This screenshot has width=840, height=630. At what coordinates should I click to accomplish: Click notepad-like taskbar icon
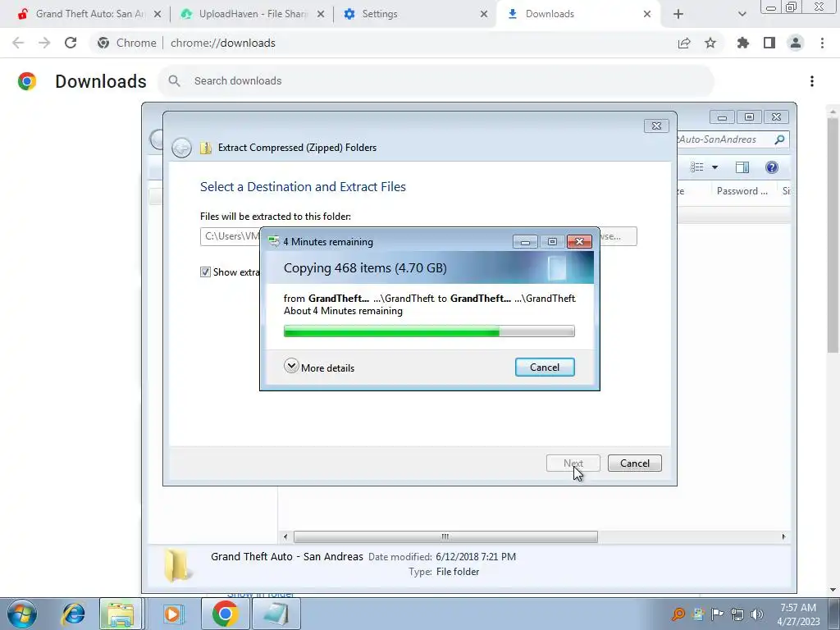(x=276, y=614)
